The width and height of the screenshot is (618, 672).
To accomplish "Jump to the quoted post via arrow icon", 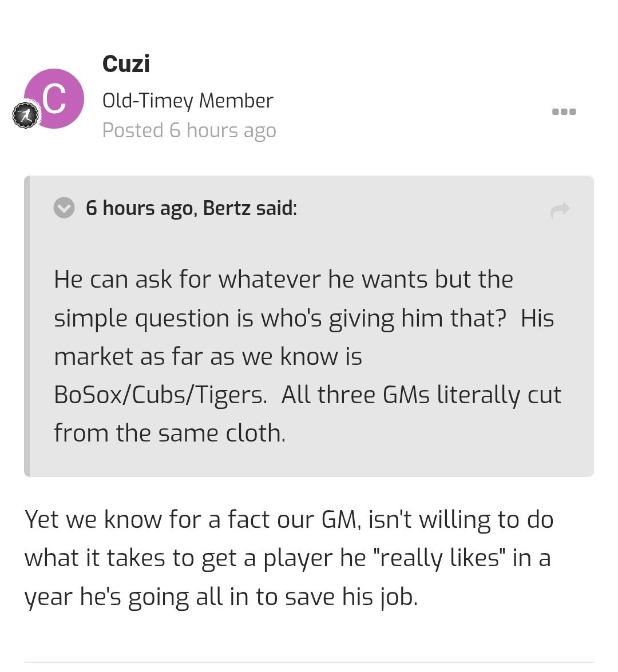I will click(x=560, y=210).
